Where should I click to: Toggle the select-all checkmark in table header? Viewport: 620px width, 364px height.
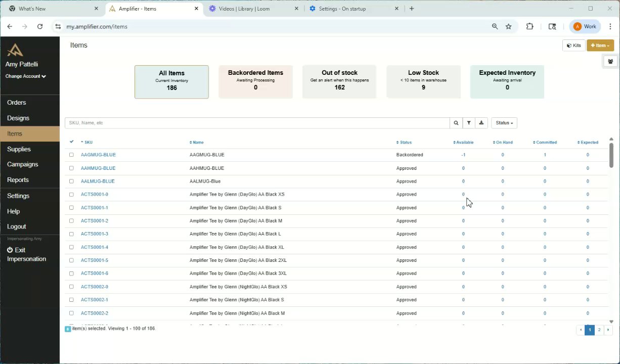71,142
